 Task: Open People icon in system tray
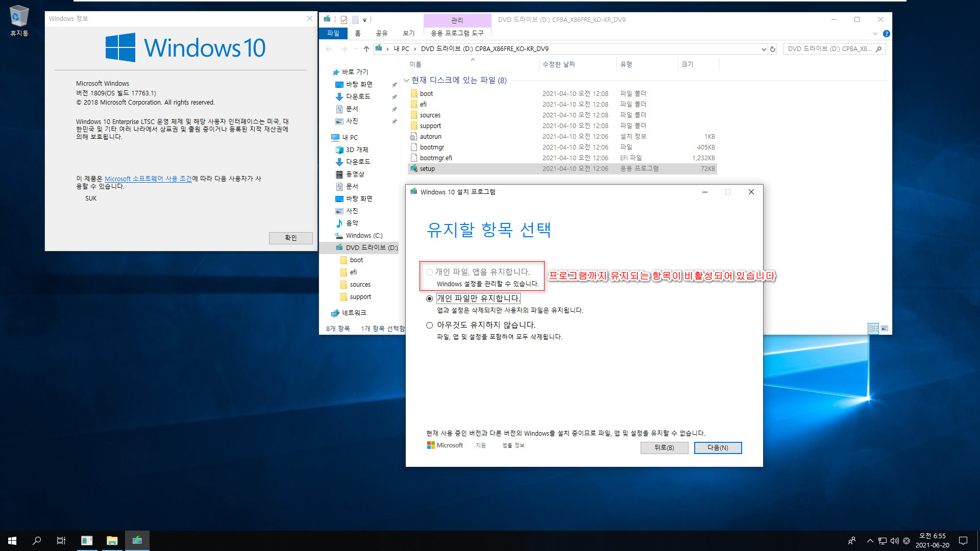click(852, 541)
